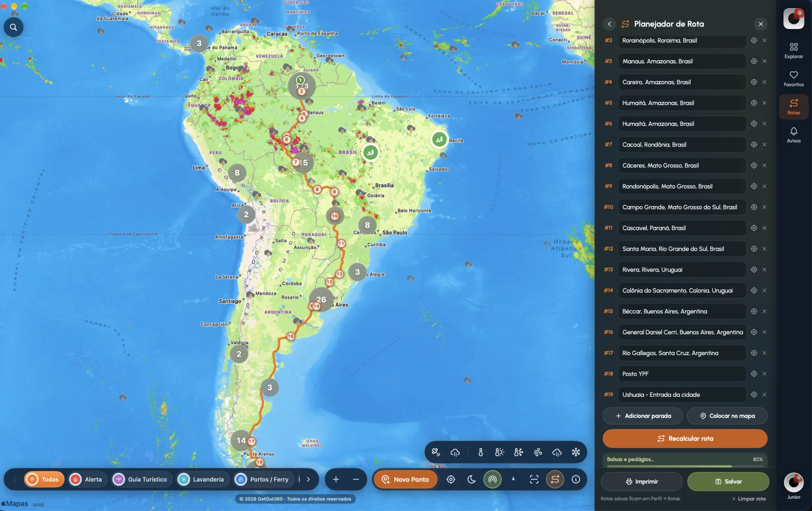Remove stop #7 Cacoal from route

[764, 145]
